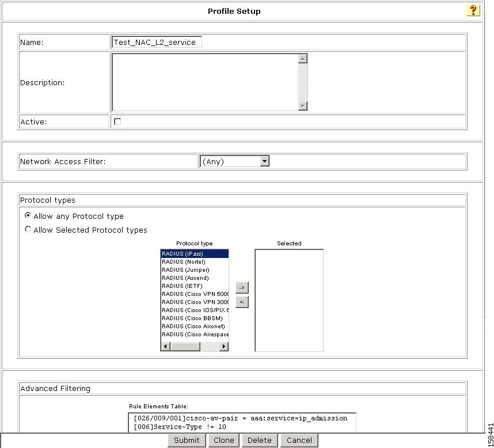Select the Allow any Protocol type radio button
This screenshot has width=494, height=448.
(27, 215)
